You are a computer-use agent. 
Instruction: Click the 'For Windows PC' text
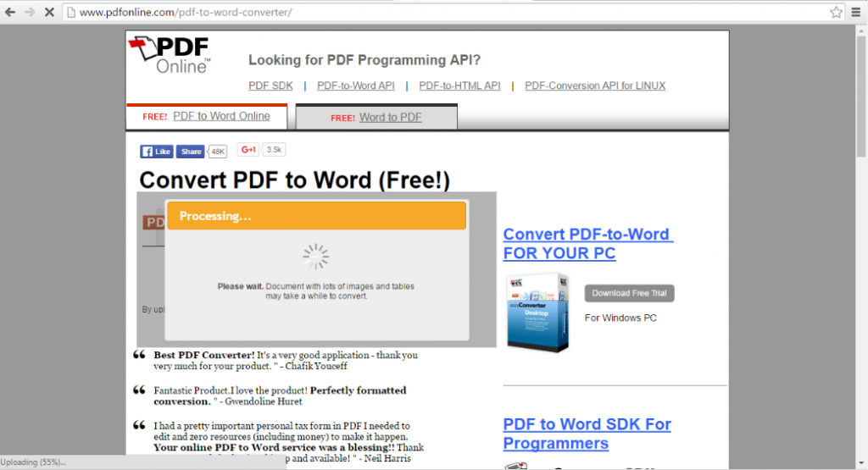tap(620, 318)
